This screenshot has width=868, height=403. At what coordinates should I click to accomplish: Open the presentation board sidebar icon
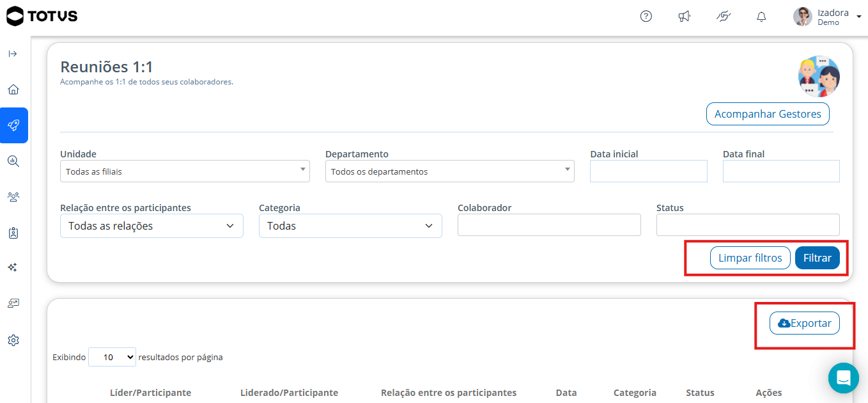13,303
